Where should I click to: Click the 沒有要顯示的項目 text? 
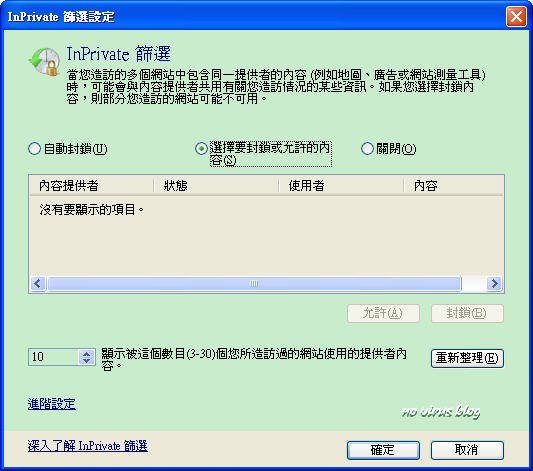pyautogui.click(x=91, y=209)
